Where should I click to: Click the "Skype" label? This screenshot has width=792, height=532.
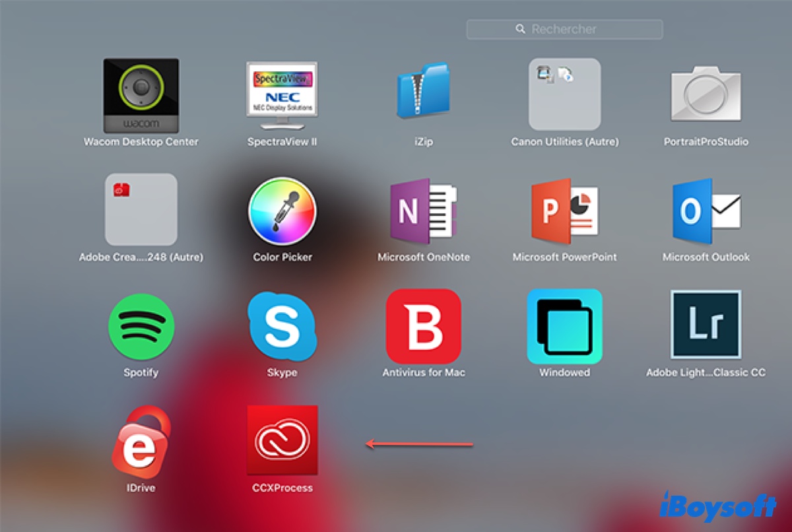282,373
